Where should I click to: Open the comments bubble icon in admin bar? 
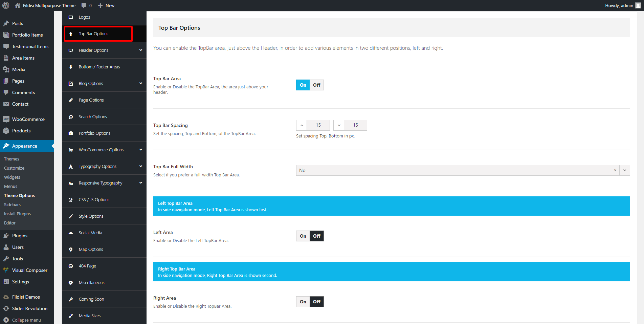[x=84, y=5]
